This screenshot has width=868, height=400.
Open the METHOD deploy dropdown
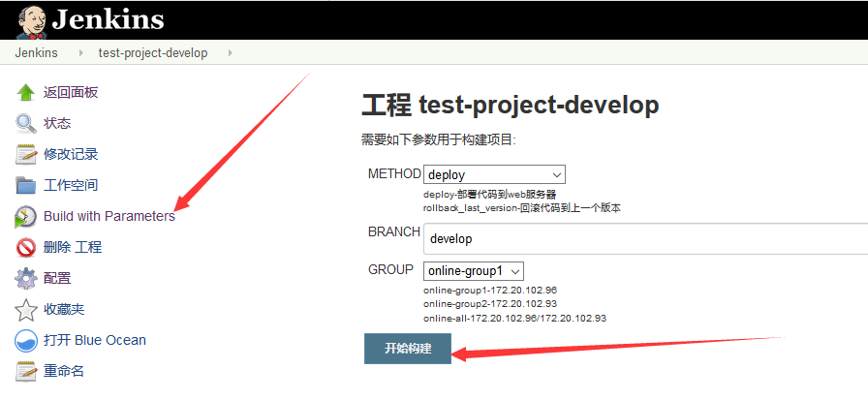coord(494,175)
